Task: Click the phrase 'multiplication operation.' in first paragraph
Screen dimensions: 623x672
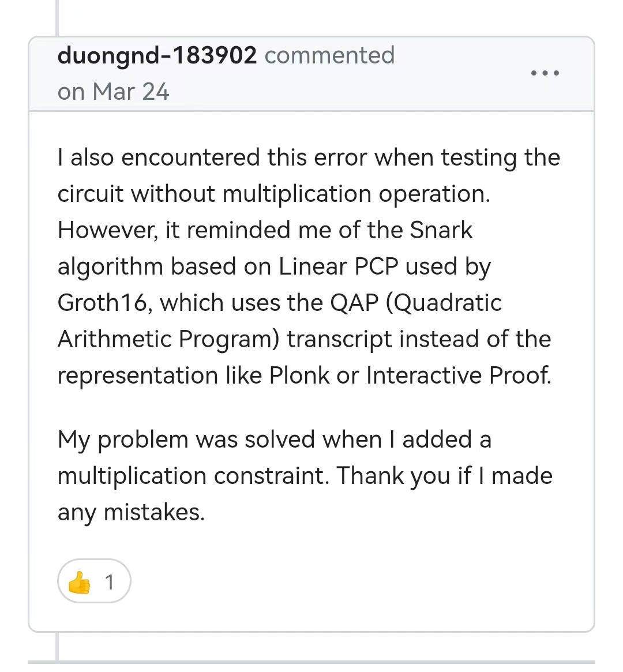Action: point(356,194)
